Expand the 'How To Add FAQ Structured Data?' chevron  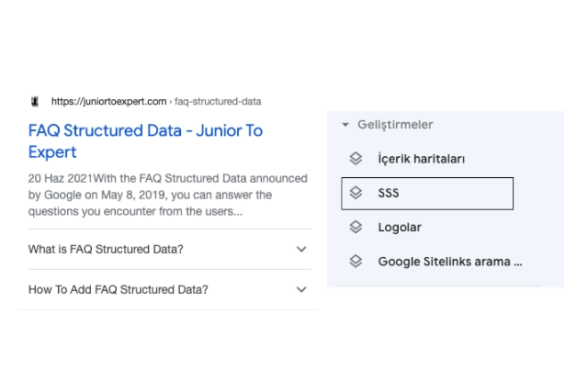coord(301,290)
